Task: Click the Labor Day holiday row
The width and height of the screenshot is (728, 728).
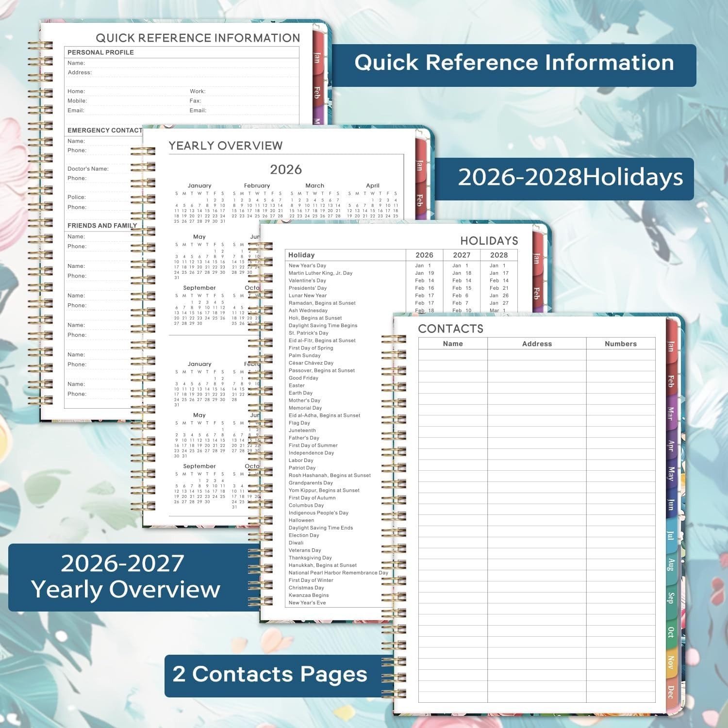Action: 339,461
